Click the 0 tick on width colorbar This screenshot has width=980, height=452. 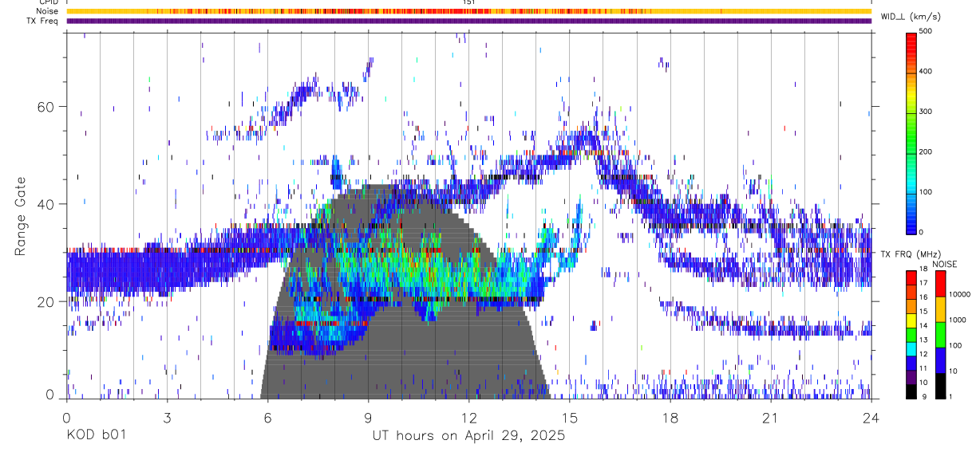point(922,232)
